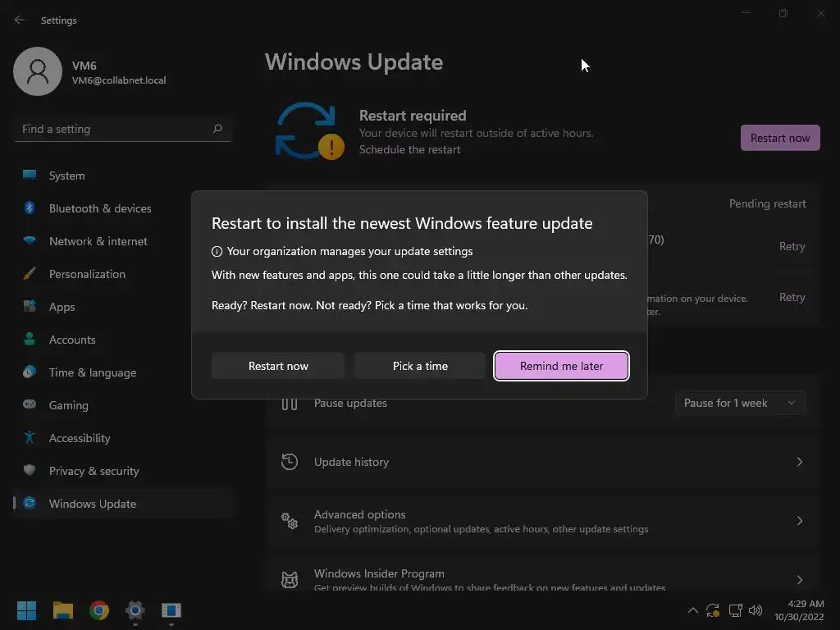The height and width of the screenshot is (630, 840).
Task: Open Time & language settings
Action: (x=123, y=372)
